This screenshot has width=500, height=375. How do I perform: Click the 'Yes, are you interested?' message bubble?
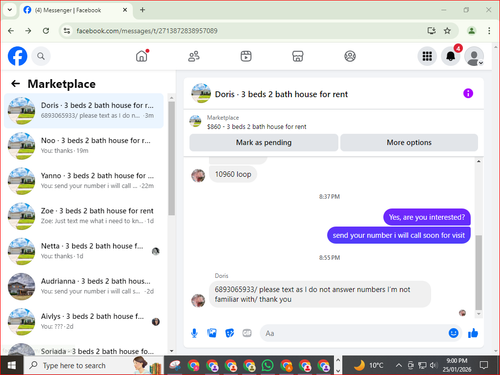click(427, 217)
